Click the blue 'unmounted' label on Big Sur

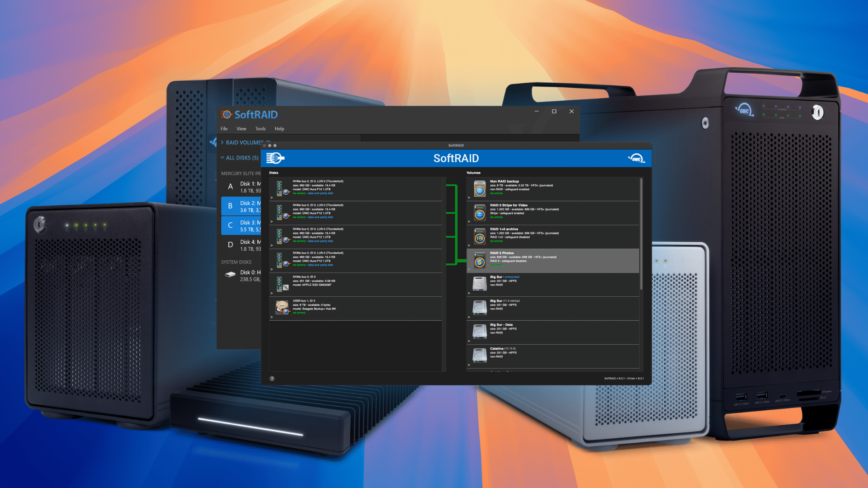tap(512, 277)
